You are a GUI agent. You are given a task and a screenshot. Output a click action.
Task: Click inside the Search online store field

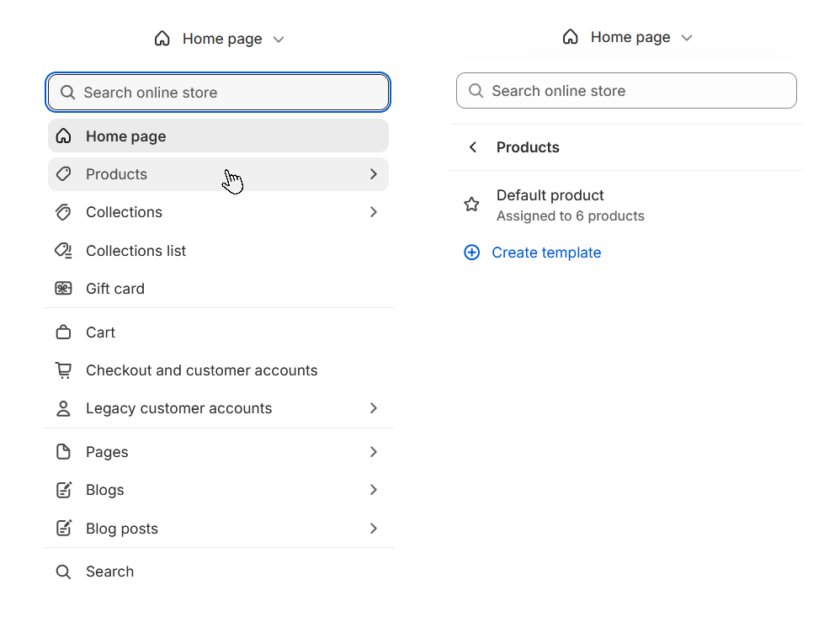(218, 92)
